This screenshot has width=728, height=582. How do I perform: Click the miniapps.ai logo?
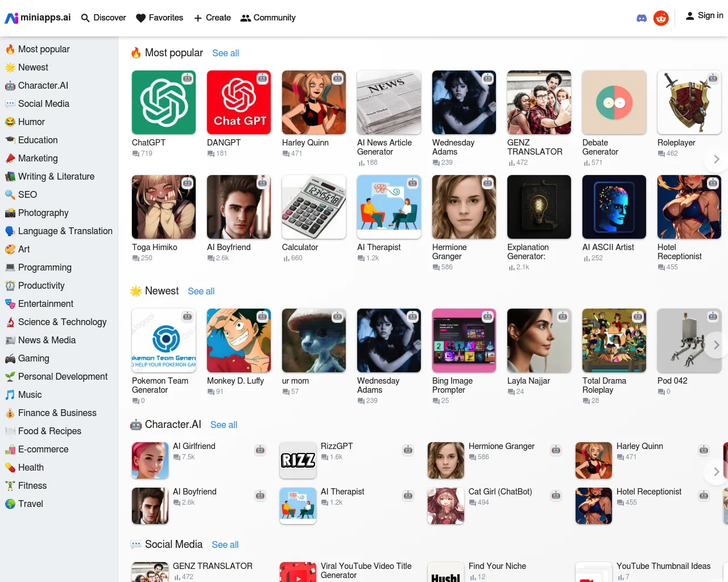pyautogui.click(x=38, y=18)
